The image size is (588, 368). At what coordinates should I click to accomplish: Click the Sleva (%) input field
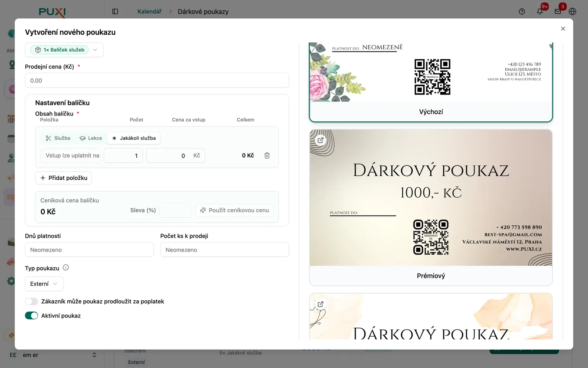point(176,210)
